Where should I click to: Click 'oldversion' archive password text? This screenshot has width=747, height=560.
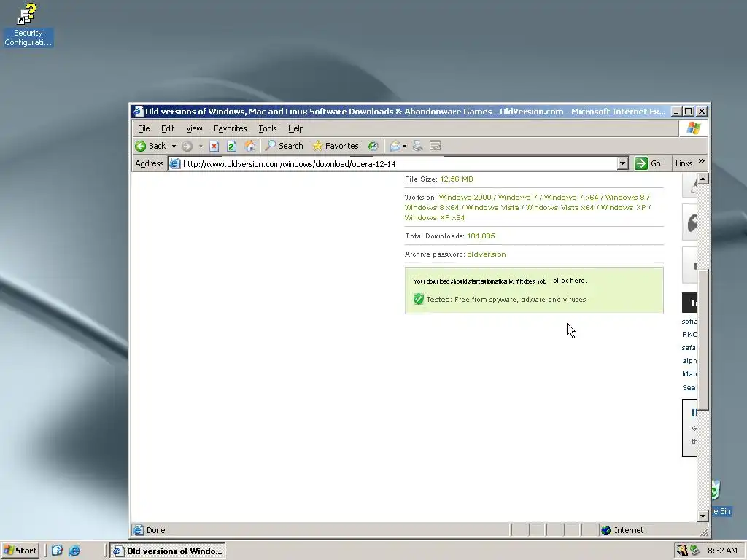(487, 254)
